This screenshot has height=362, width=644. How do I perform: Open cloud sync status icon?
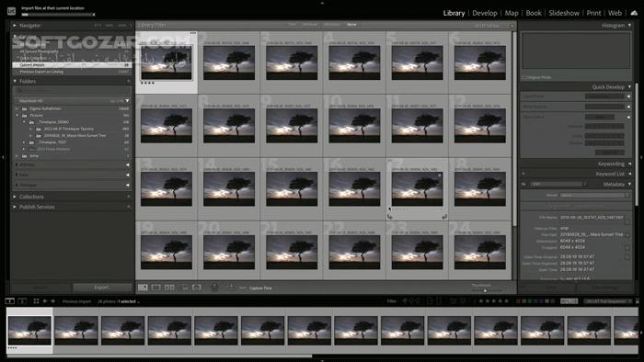coord(634,13)
